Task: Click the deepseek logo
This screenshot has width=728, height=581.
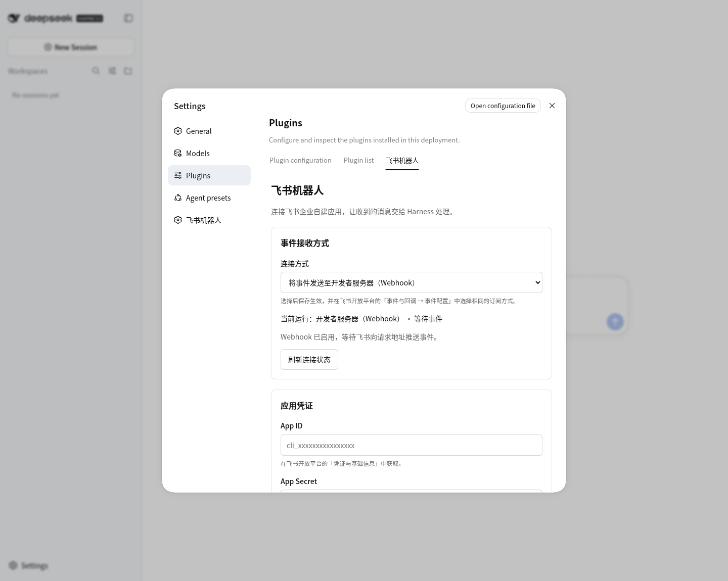Action: (56, 18)
